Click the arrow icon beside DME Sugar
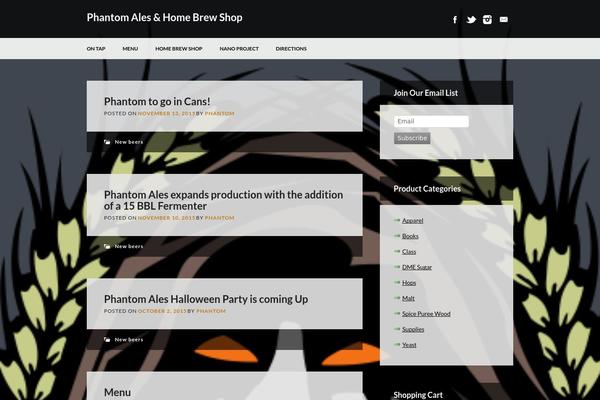The height and width of the screenshot is (400, 600). (x=397, y=267)
